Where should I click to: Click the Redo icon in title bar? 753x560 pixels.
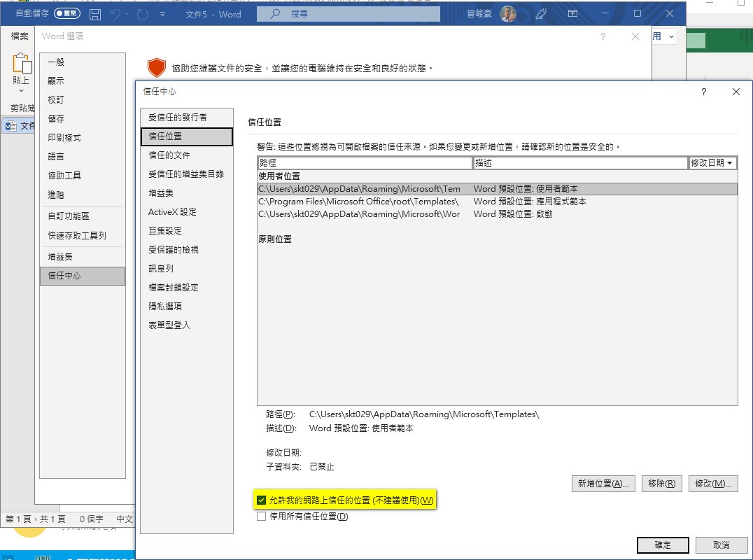click(x=143, y=14)
